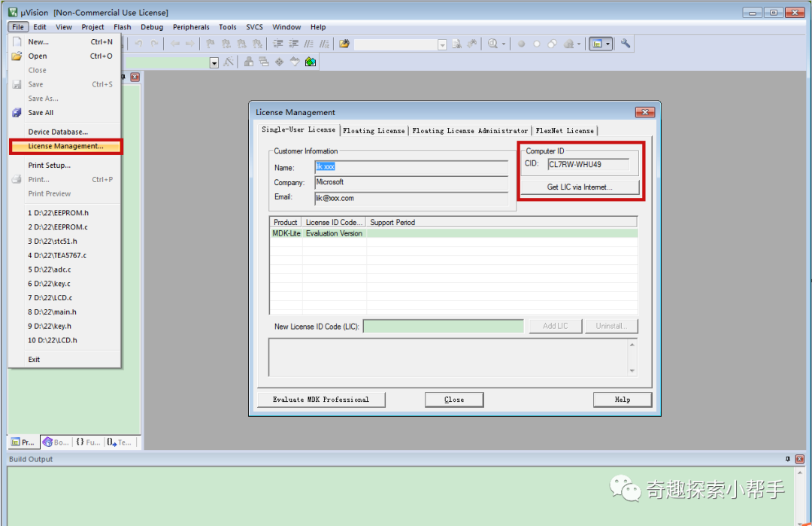Click the Insert Bookmark flag icon

click(x=211, y=44)
